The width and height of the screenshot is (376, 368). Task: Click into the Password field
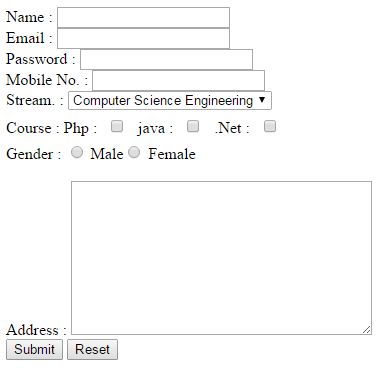[x=166, y=60]
